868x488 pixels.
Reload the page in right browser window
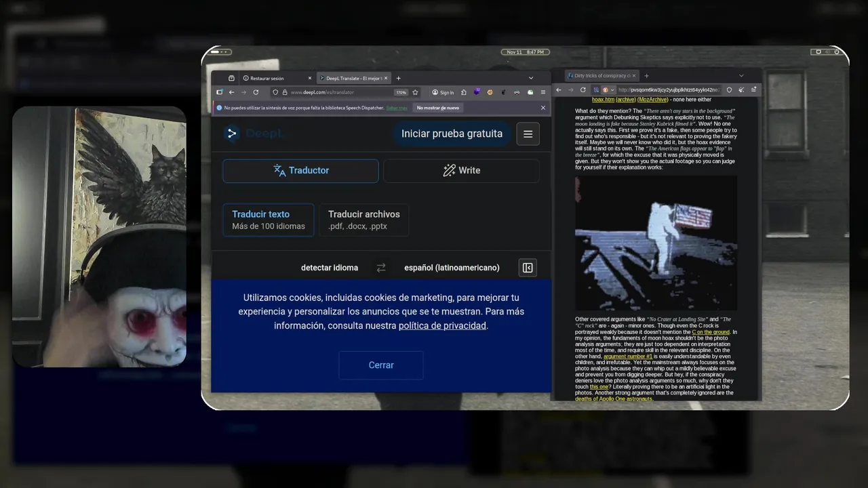pos(583,89)
